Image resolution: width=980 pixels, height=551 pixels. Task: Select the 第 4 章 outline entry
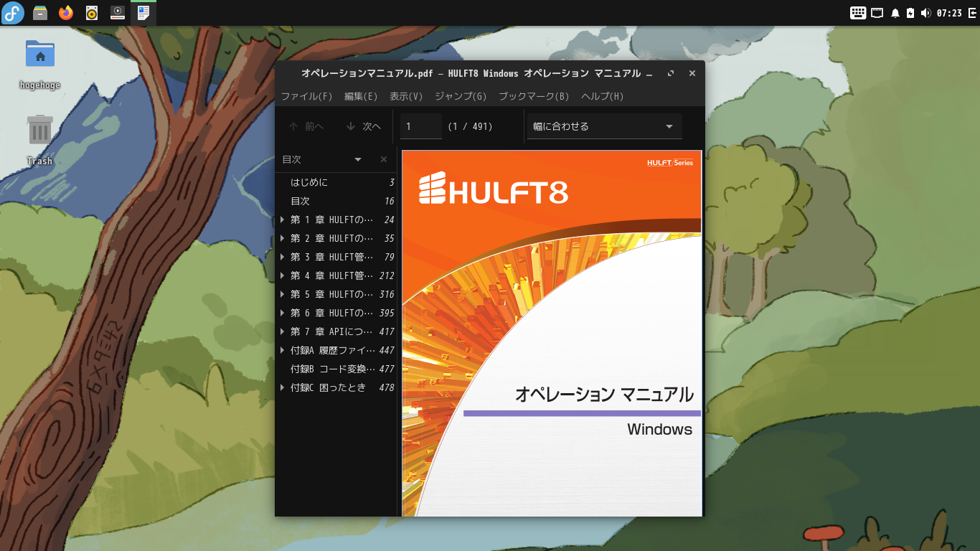tap(336, 275)
